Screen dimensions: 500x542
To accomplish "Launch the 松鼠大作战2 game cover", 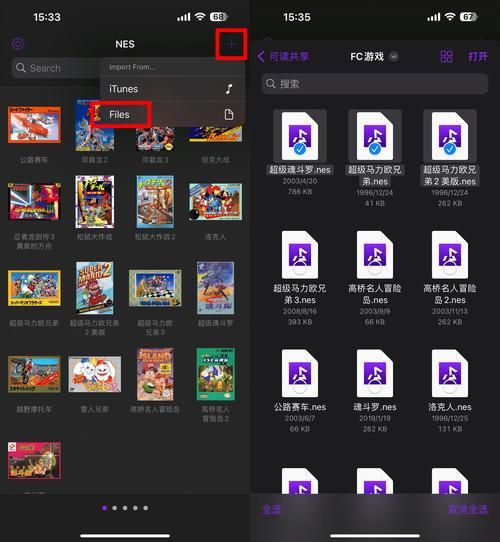I will (155, 202).
